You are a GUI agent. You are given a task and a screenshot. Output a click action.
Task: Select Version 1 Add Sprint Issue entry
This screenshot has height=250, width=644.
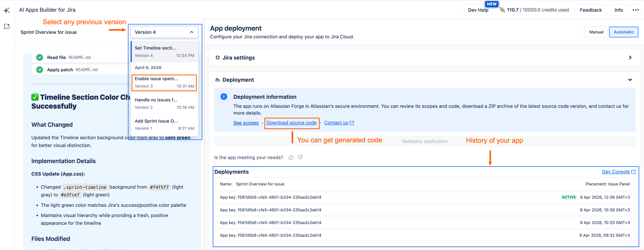click(165, 124)
